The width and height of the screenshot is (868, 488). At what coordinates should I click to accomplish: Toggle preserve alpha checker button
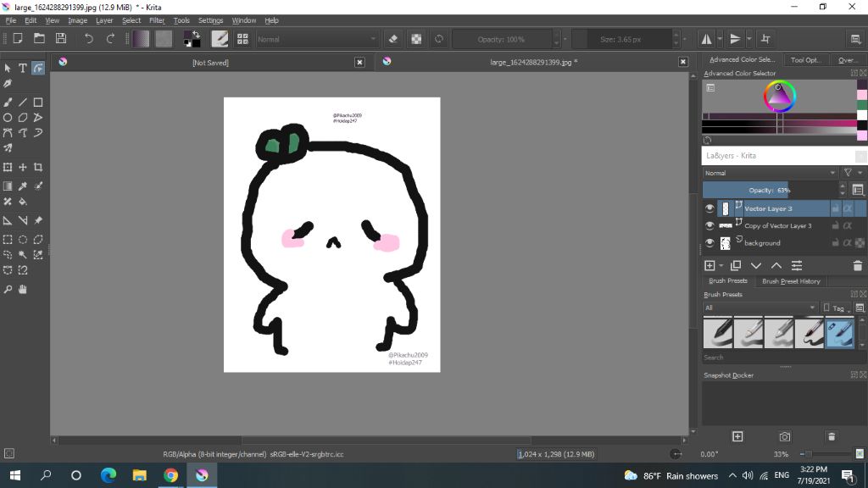[x=416, y=39]
